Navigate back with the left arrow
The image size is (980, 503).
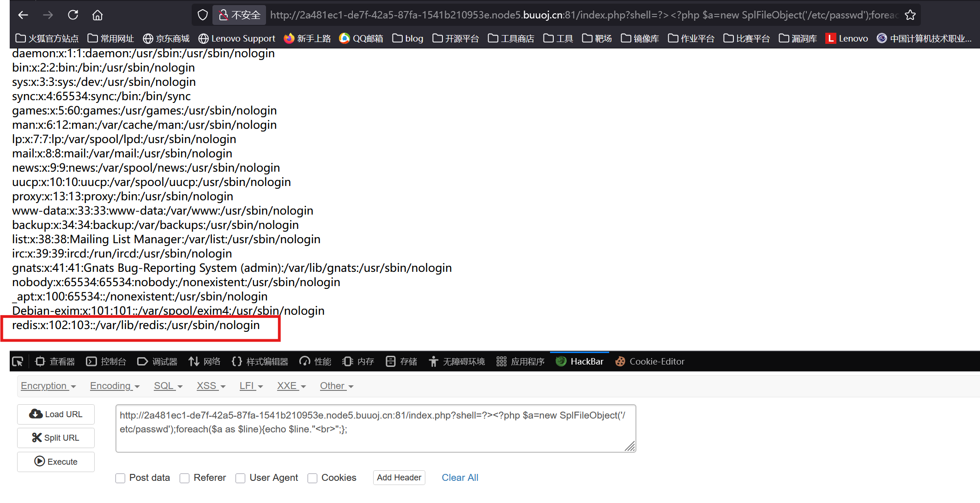[x=23, y=15]
